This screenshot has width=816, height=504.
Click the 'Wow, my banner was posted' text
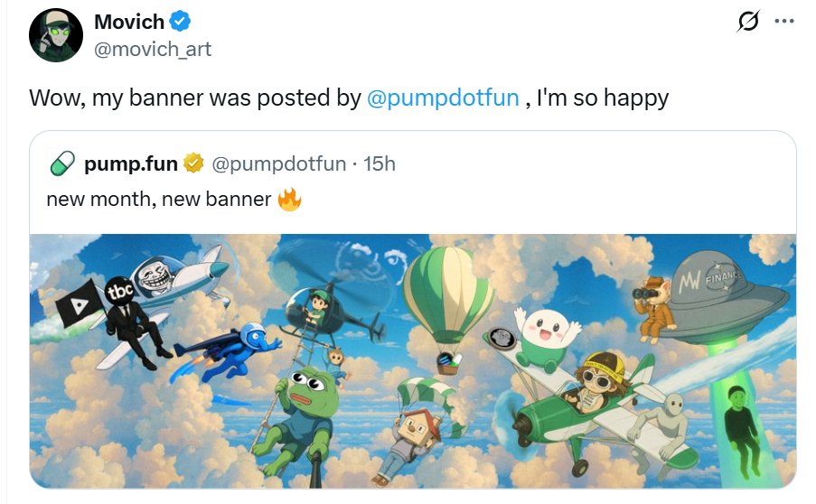(x=194, y=98)
